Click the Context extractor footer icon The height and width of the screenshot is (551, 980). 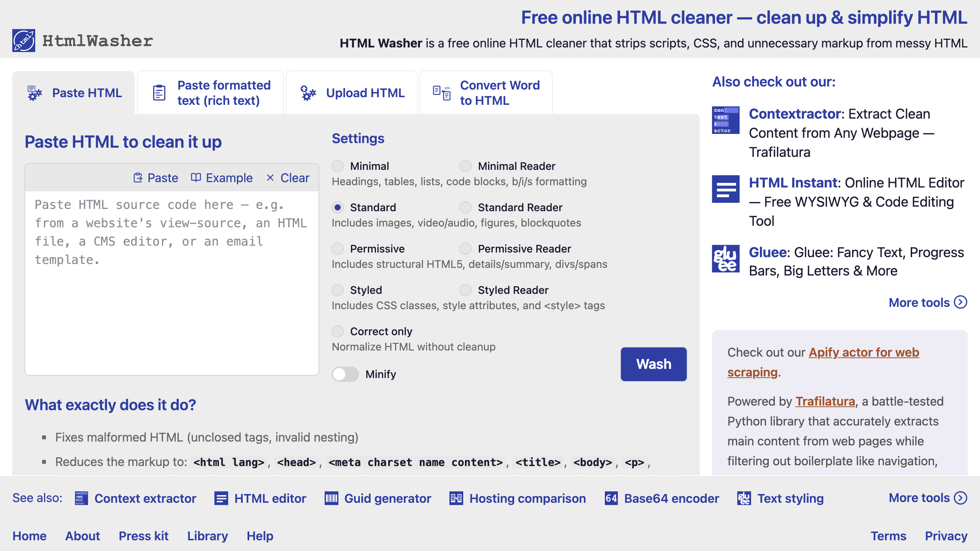tap(81, 498)
